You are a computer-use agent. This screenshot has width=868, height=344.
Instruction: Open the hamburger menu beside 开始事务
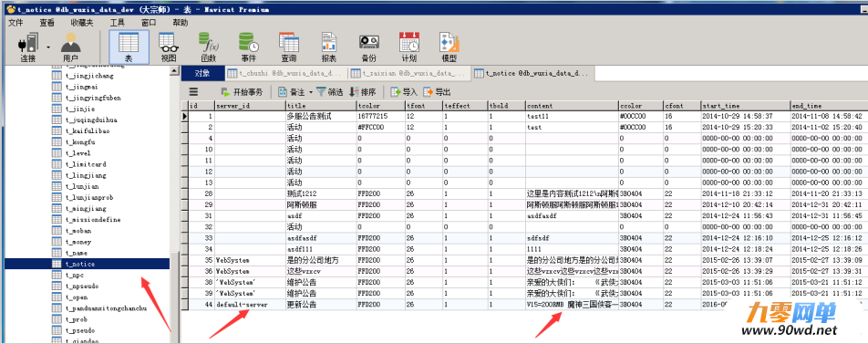tap(193, 92)
